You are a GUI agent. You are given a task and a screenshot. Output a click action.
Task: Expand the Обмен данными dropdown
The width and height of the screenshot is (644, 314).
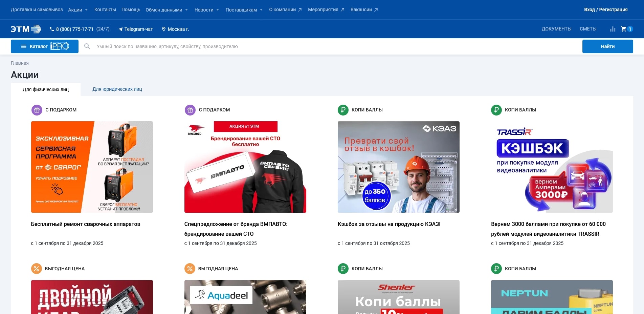[x=166, y=10]
